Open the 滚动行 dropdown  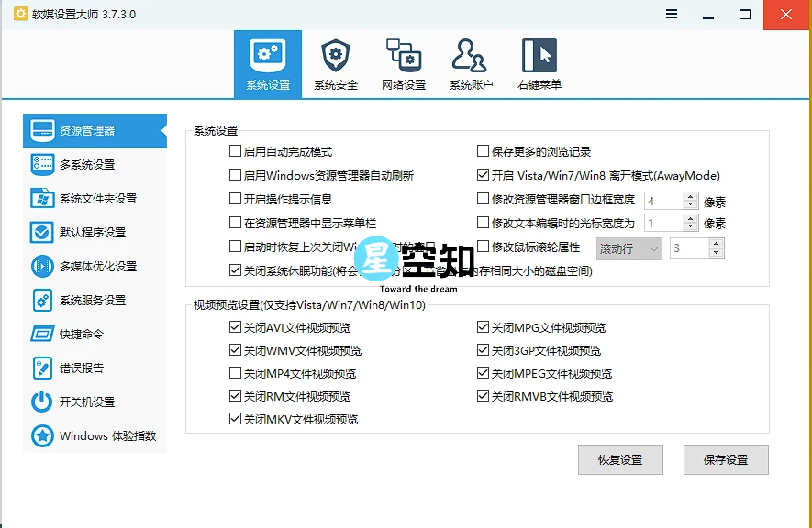pyautogui.click(x=628, y=247)
